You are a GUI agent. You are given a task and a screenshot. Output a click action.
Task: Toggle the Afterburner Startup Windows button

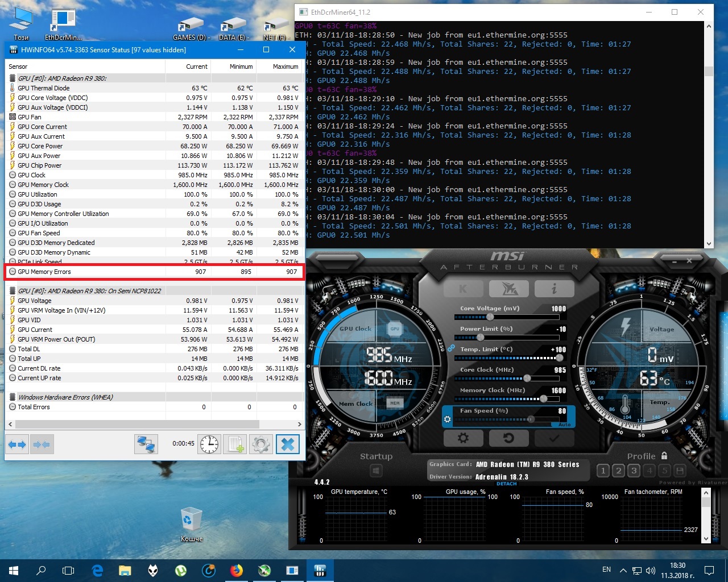click(x=376, y=471)
